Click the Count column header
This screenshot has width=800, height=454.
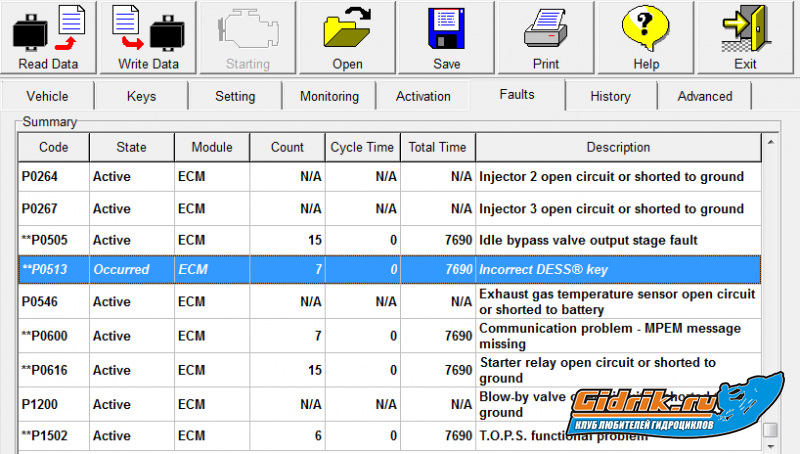coord(287,147)
